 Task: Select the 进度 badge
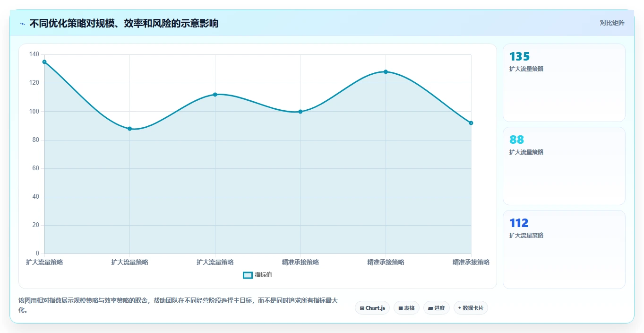click(437, 308)
